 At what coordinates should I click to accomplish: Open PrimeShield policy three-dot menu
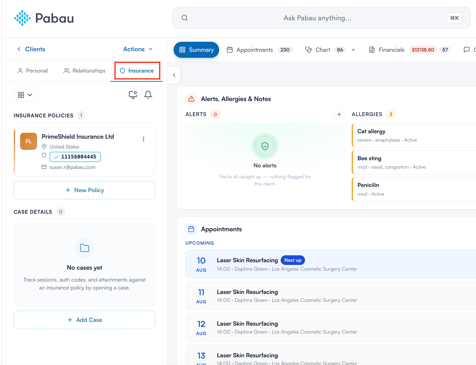[143, 139]
